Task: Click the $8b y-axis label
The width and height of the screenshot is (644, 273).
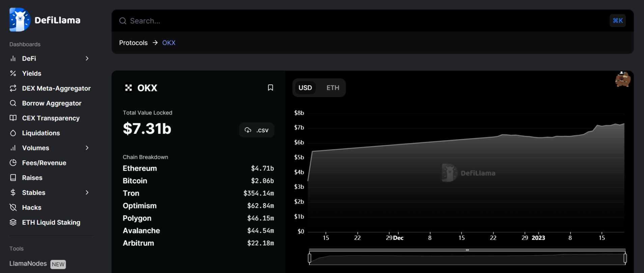Action: pos(299,113)
